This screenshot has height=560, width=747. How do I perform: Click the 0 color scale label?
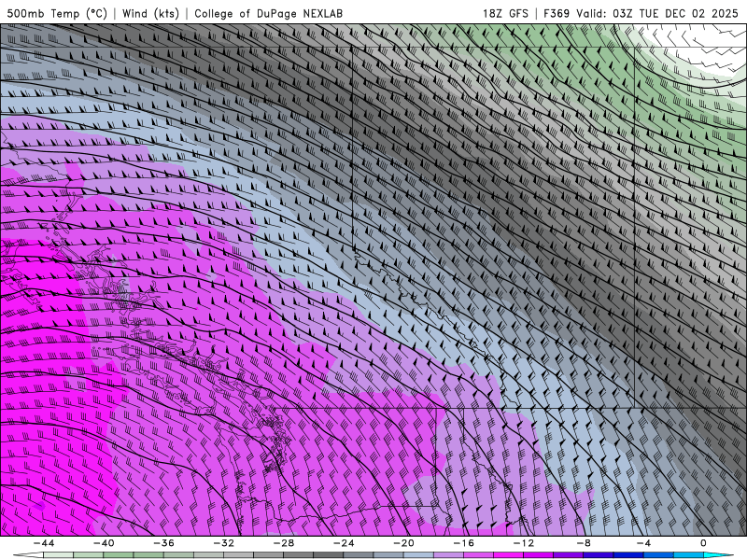[x=704, y=543]
